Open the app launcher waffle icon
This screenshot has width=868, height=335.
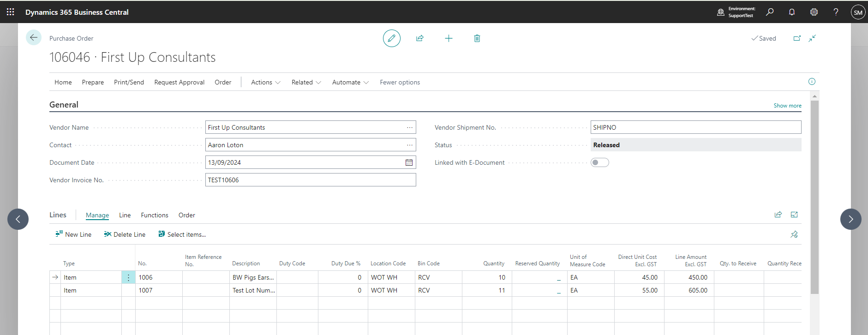click(x=10, y=12)
